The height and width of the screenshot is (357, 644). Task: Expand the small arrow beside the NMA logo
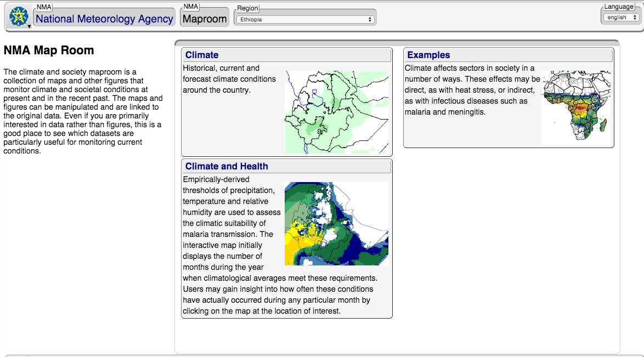coord(29,26)
